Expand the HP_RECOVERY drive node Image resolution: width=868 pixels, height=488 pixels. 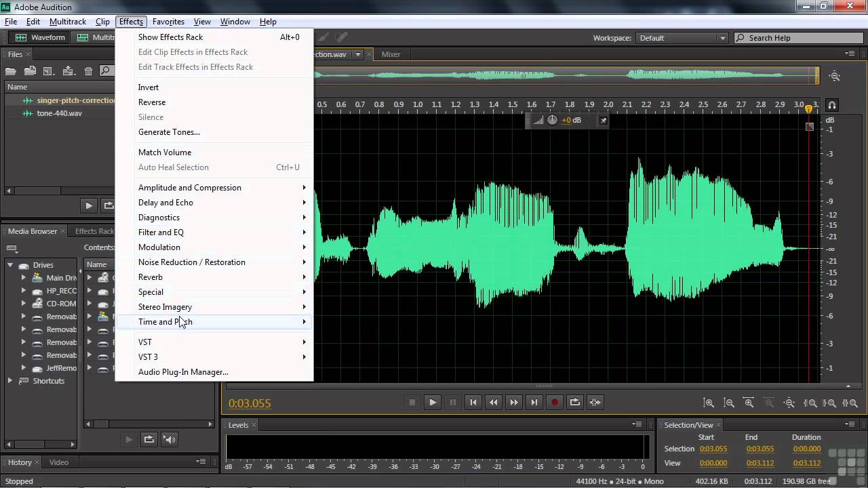click(x=24, y=291)
